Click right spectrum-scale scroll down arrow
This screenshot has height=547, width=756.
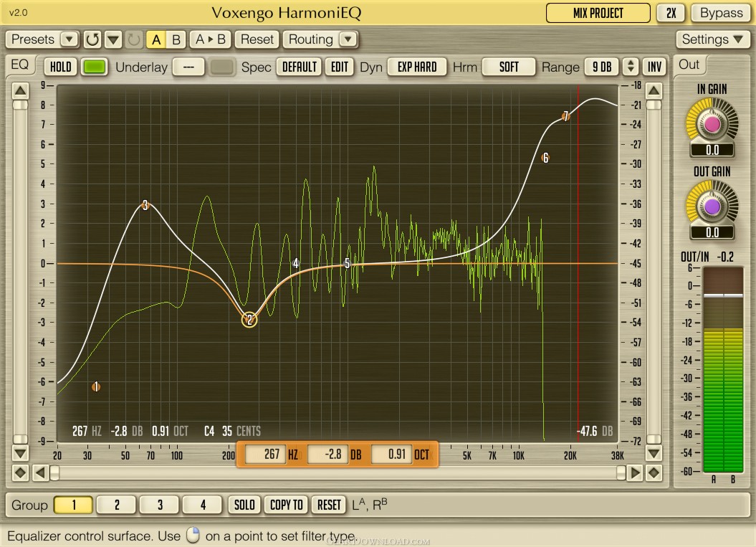pos(654,453)
